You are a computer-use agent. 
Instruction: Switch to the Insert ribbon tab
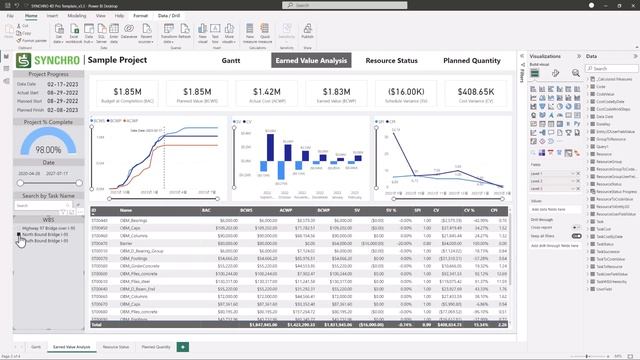52,16
